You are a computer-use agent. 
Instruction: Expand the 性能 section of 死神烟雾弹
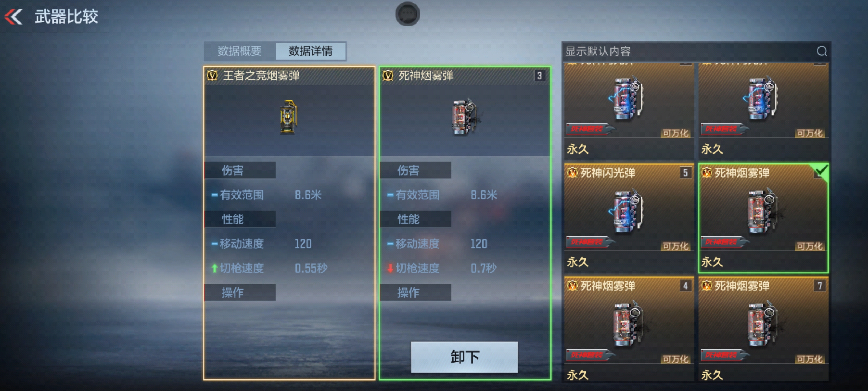tap(416, 219)
